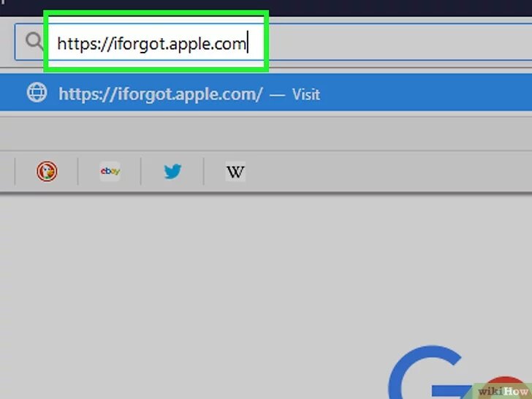
Task: Click the Visit label in suggestion
Action: tap(306, 94)
